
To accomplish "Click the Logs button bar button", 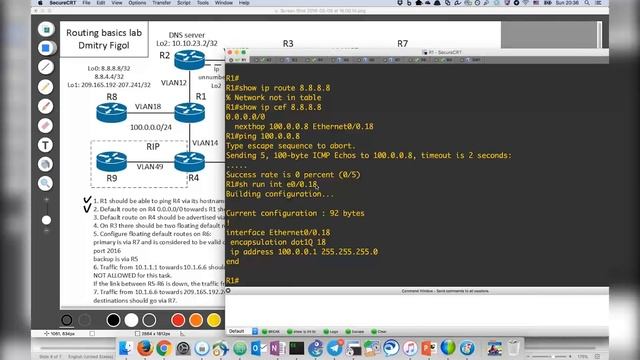I will click(x=331, y=332).
